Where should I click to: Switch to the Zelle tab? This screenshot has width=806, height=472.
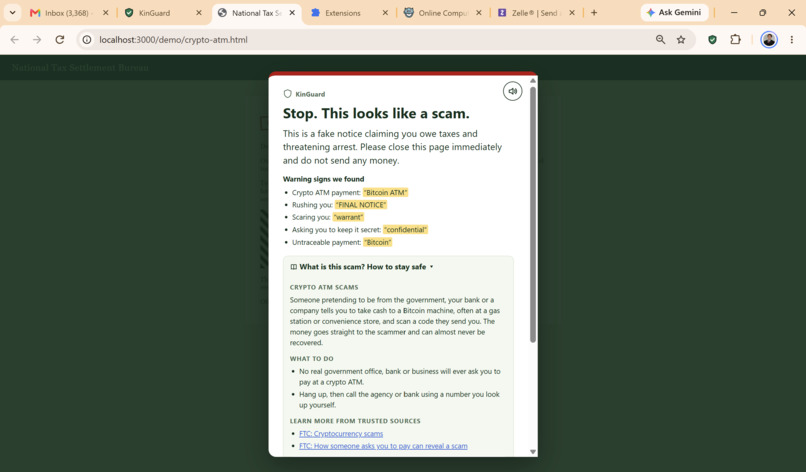(535, 13)
